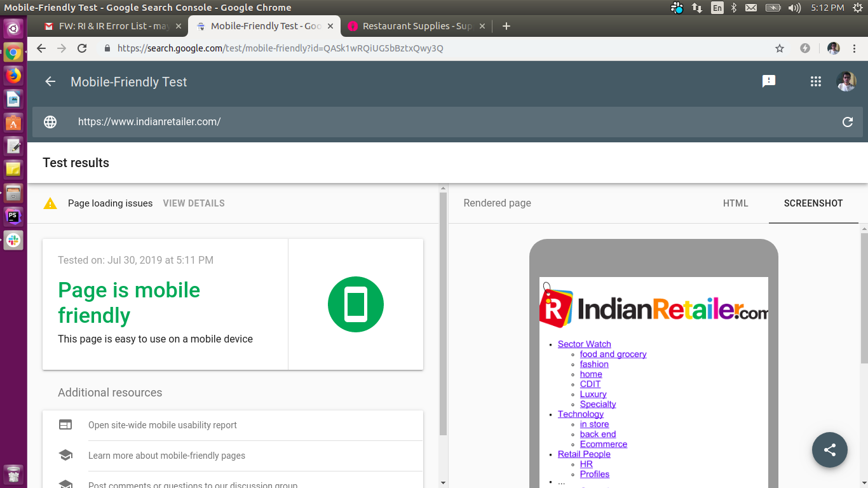The width and height of the screenshot is (868, 488).
Task: Click the floating share button
Action: click(829, 450)
